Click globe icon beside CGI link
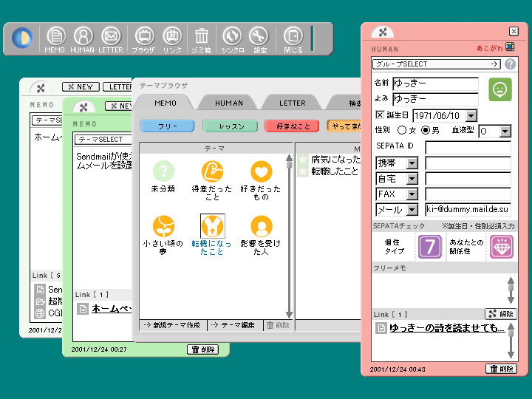Screen dimensions: 532x399 click(x=40, y=313)
